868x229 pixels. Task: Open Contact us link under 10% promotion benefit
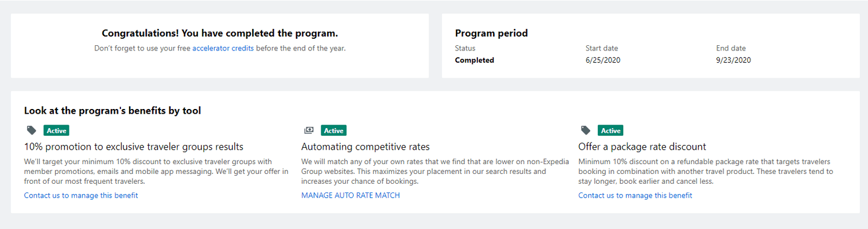tap(81, 195)
